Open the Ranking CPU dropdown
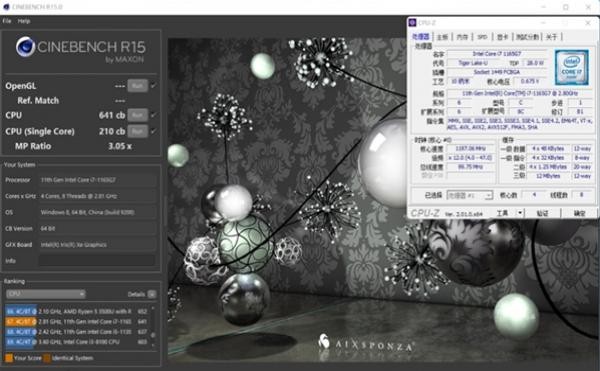Image resolution: width=600 pixels, height=371 pixels. coord(46,294)
